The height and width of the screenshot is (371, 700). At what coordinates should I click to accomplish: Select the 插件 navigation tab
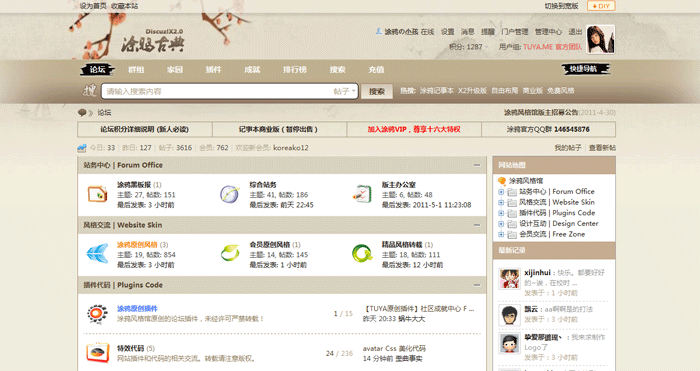click(213, 70)
